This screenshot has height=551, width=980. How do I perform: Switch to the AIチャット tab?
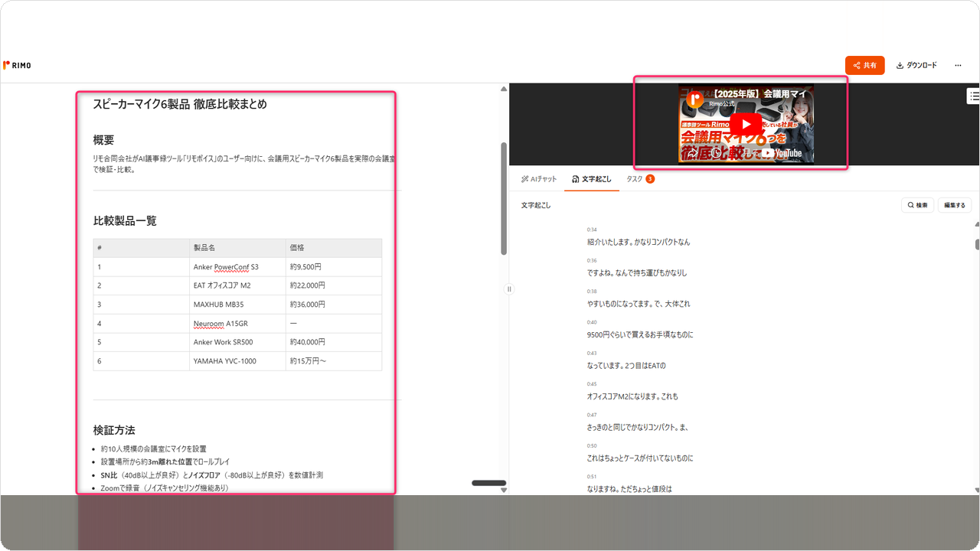click(x=539, y=179)
